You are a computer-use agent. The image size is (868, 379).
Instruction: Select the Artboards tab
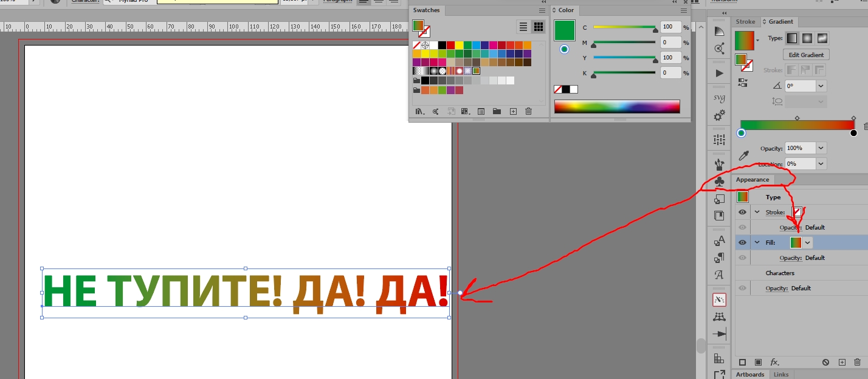[x=750, y=374]
